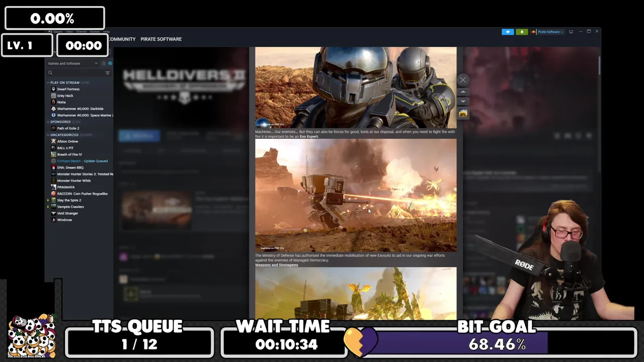The height and width of the screenshot is (362, 644).
Task: Click the Vampire Crawlers icon
Action: [x=53, y=207]
